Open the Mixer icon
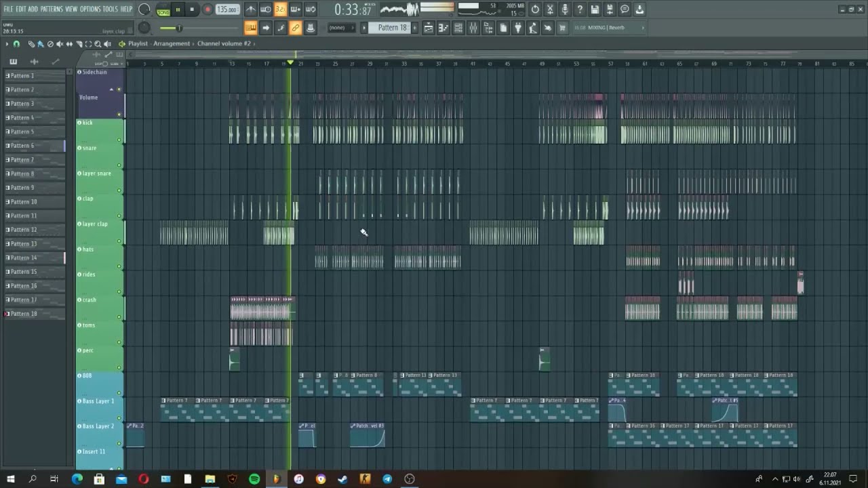868x488 pixels. (x=473, y=28)
